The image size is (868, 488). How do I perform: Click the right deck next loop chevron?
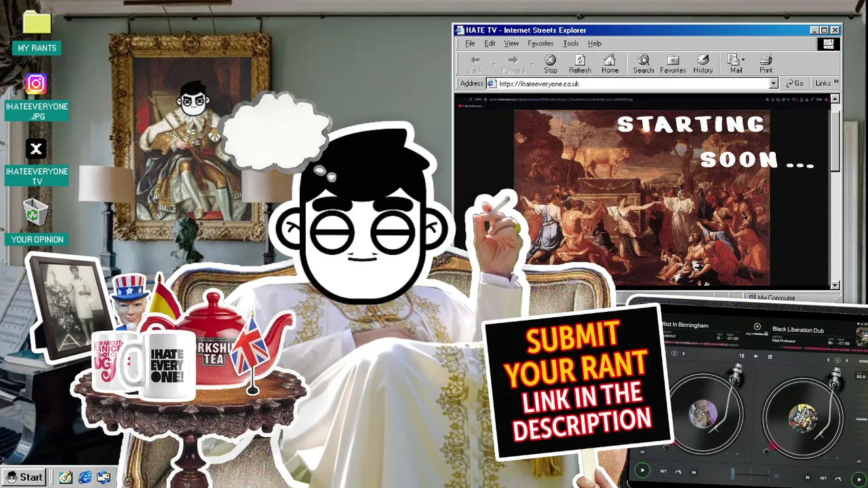click(846, 361)
